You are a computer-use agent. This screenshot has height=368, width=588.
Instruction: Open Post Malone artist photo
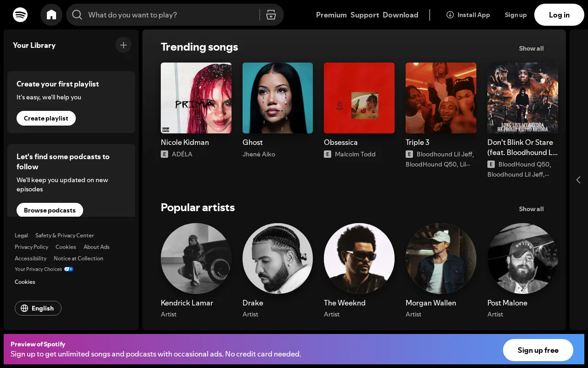[x=523, y=259]
